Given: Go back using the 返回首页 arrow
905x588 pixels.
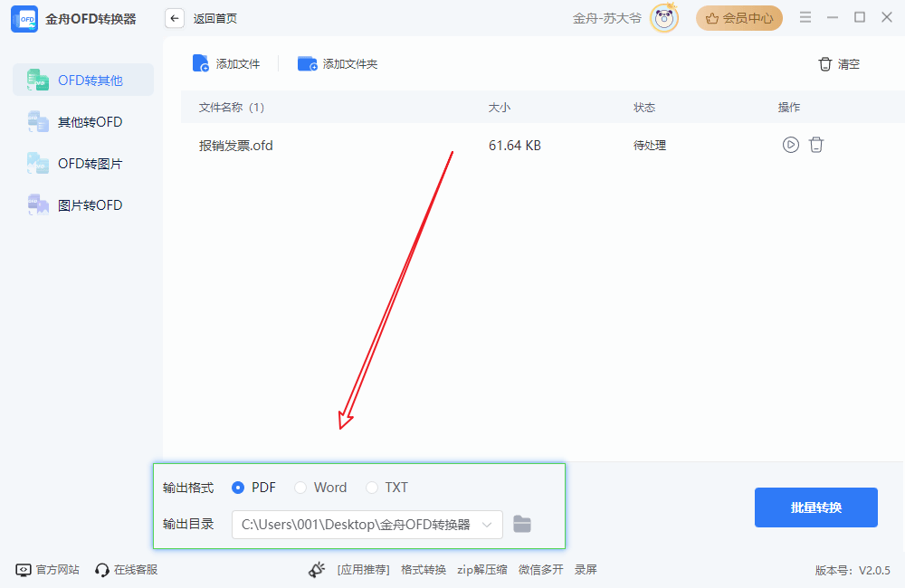Looking at the screenshot, I should (174, 17).
